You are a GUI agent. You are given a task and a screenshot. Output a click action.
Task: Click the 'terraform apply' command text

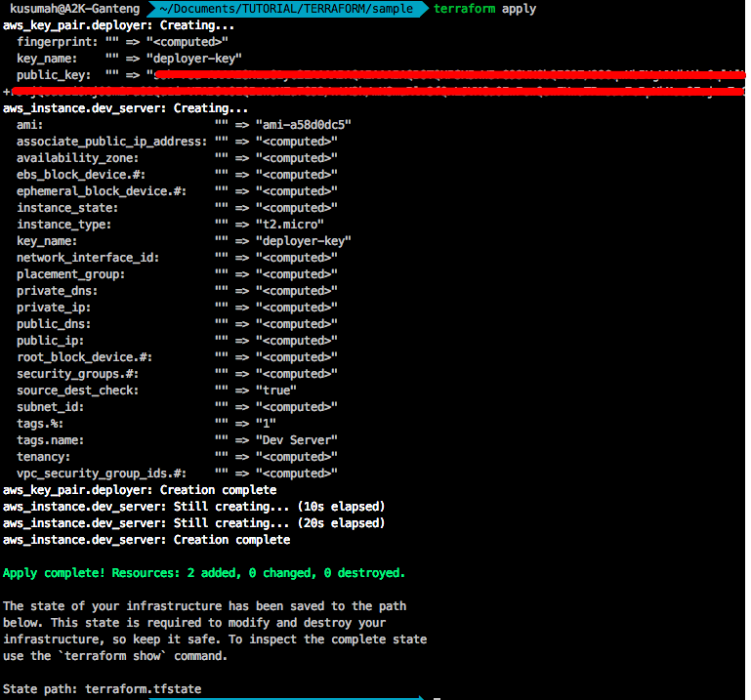pos(484,9)
